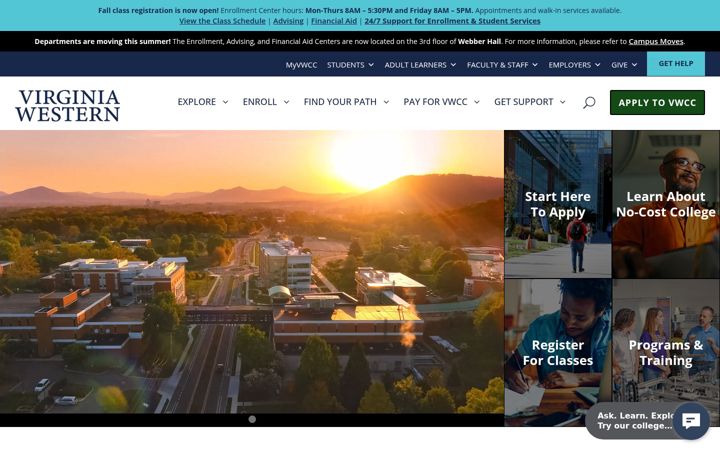Click the Virginia Western logo

pos(68,106)
